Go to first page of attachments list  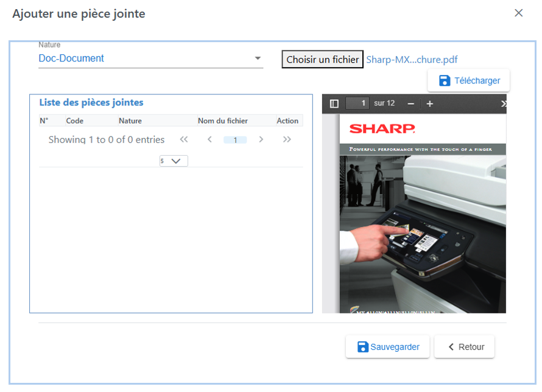point(184,139)
